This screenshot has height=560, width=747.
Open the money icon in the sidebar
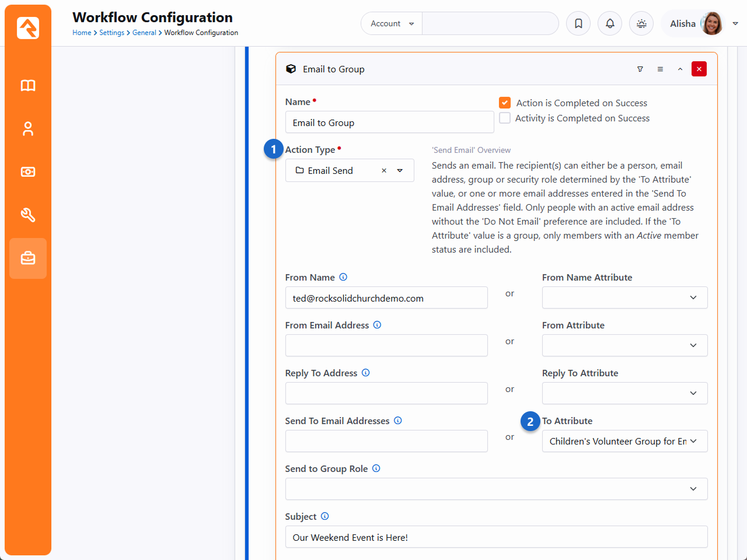click(x=28, y=172)
